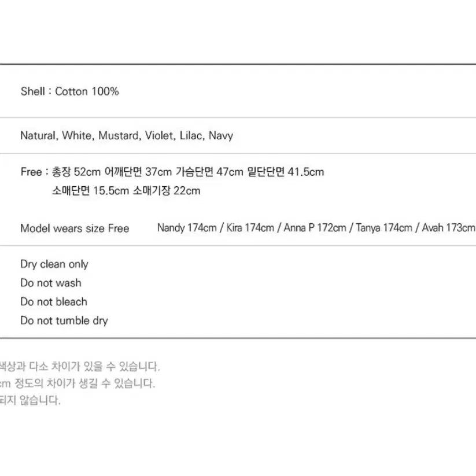Select the Do not wash instruction
The height and width of the screenshot is (476, 476).
click(x=51, y=283)
